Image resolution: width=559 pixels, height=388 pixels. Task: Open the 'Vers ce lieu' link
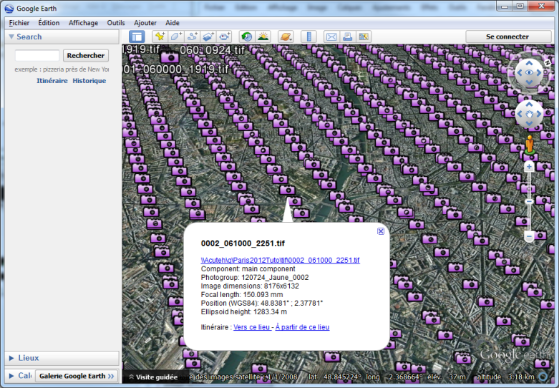[252, 327]
